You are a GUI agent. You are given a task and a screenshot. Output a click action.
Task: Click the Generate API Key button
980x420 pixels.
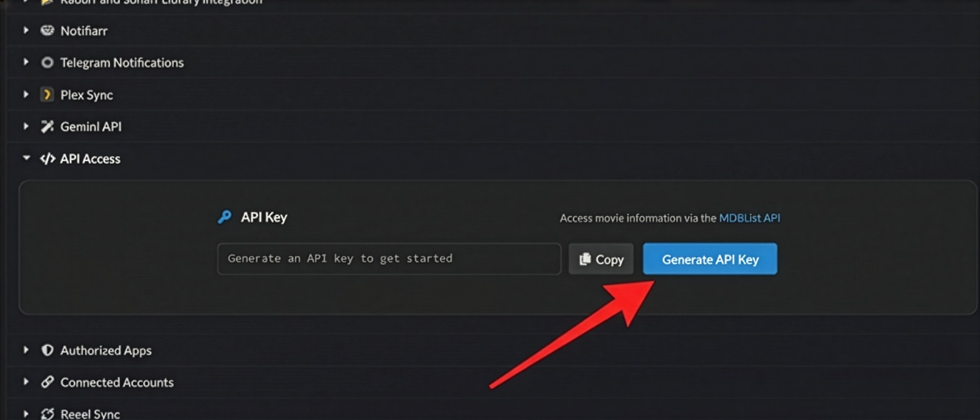[710, 259]
